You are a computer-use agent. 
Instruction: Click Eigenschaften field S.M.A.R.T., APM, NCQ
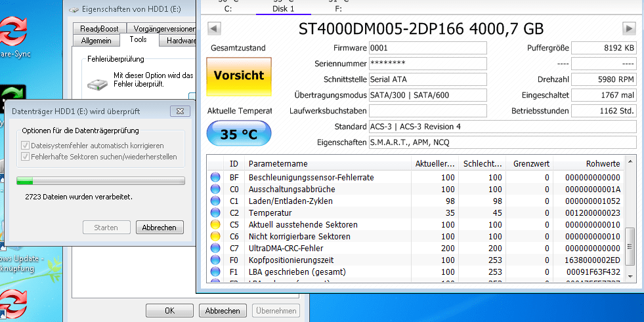click(x=502, y=142)
